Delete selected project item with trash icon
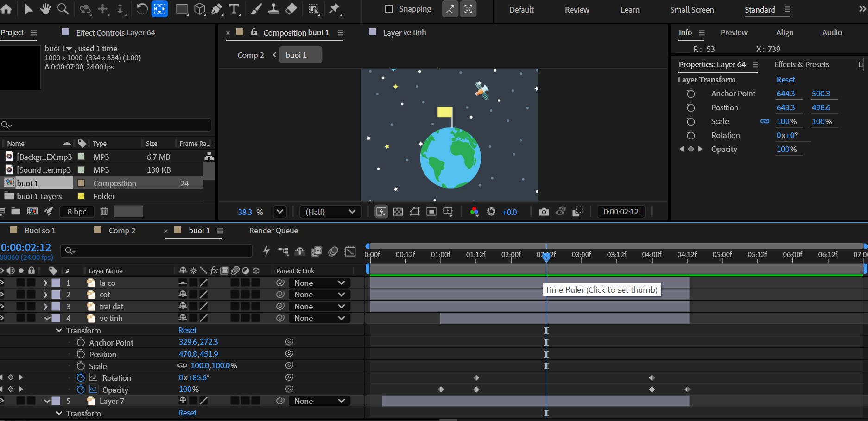Image resolution: width=868 pixels, height=421 pixels. (104, 211)
